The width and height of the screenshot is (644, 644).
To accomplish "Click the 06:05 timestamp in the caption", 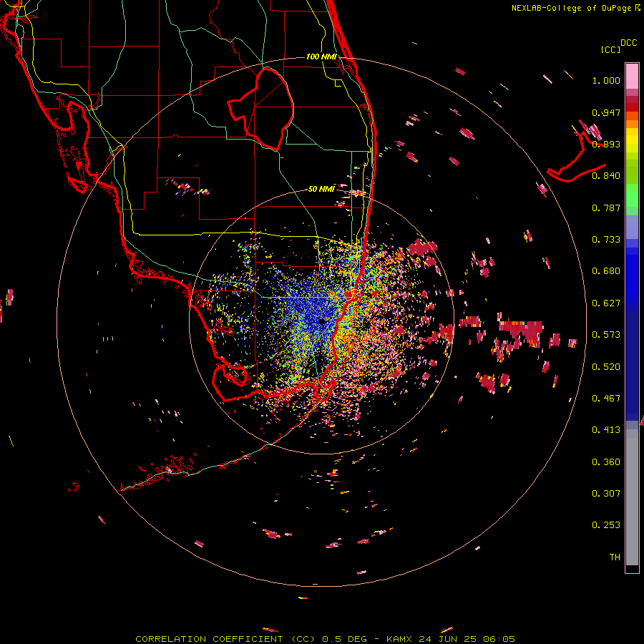I will tap(499, 639).
